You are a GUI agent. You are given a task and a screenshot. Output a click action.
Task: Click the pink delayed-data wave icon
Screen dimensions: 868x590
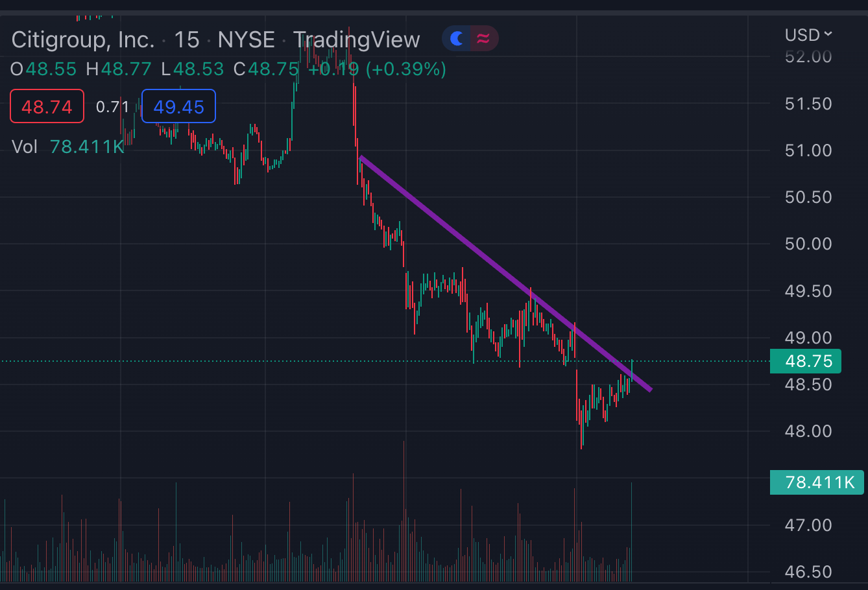click(483, 39)
